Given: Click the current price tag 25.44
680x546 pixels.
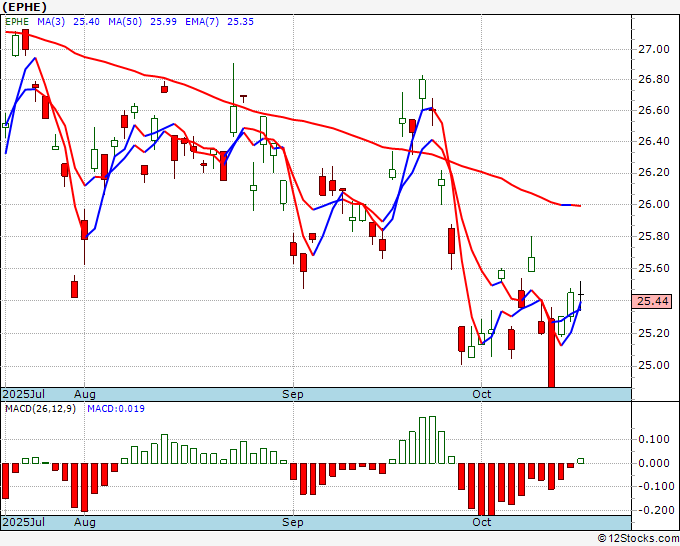Looking at the screenshot, I should coord(652,301).
